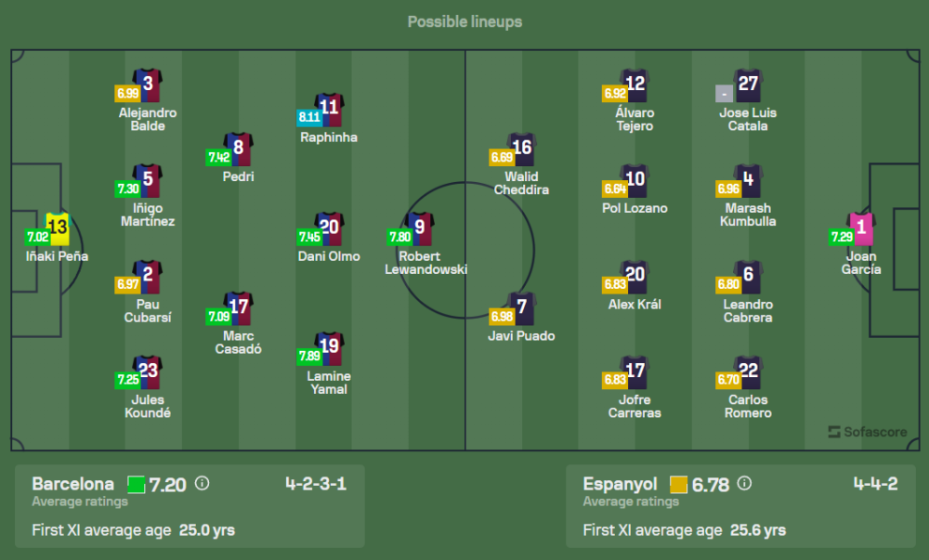Select Walid Cheddira's number 16 shirt
This screenshot has height=560, width=929.
(x=521, y=149)
